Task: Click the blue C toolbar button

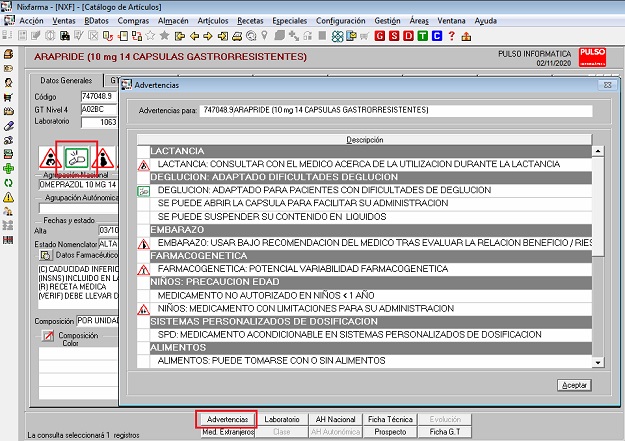Action: [x=437, y=36]
